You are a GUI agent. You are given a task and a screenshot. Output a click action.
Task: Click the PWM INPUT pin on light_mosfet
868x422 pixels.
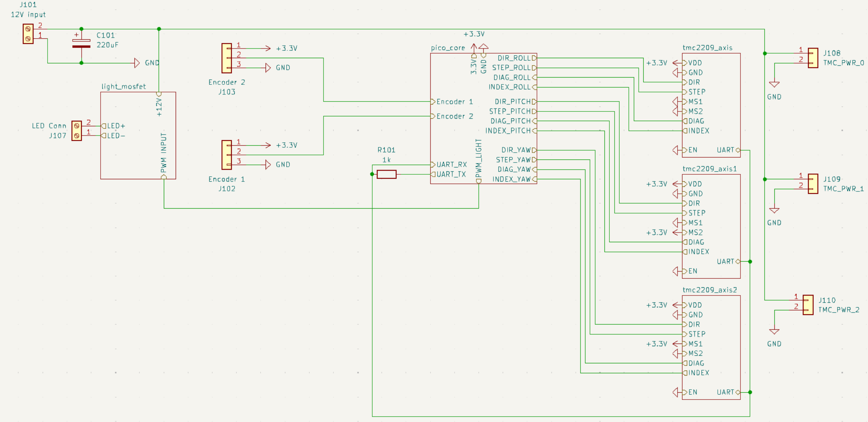pos(164,155)
